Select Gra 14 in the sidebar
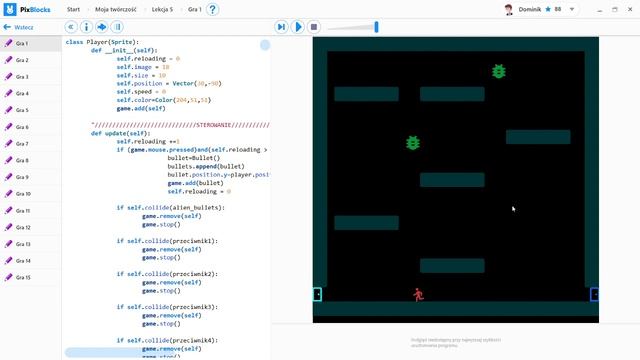Viewport: 640px width, 360px height. tap(31, 261)
